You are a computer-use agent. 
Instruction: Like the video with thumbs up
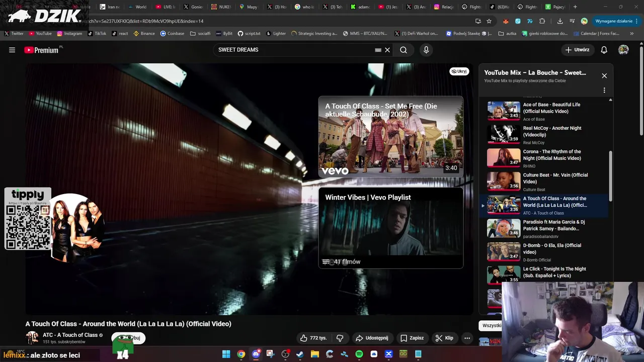[313, 338]
